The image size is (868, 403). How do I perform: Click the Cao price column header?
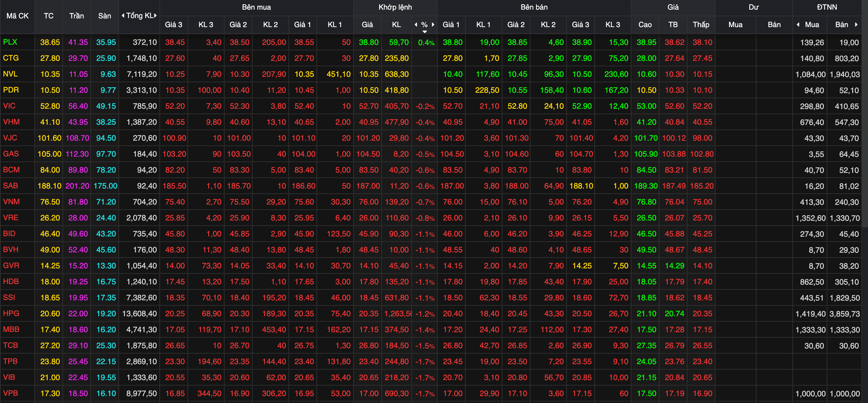click(x=645, y=25)
